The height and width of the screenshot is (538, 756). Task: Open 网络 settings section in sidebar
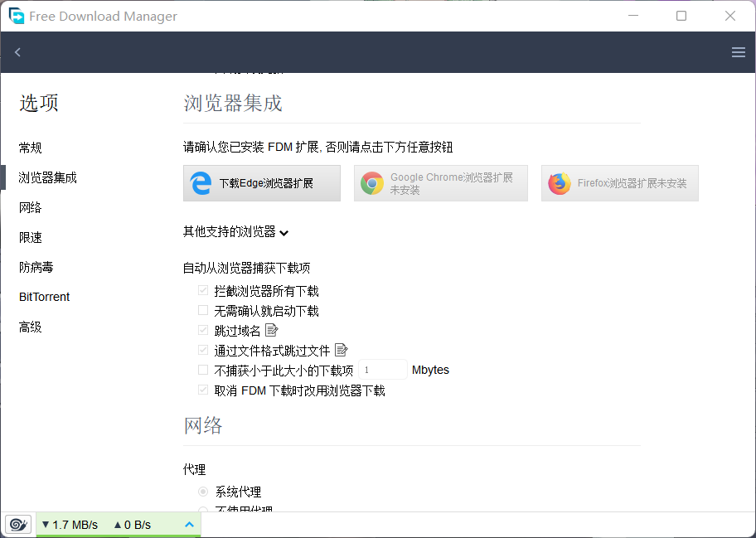click(x=31, y=207)
